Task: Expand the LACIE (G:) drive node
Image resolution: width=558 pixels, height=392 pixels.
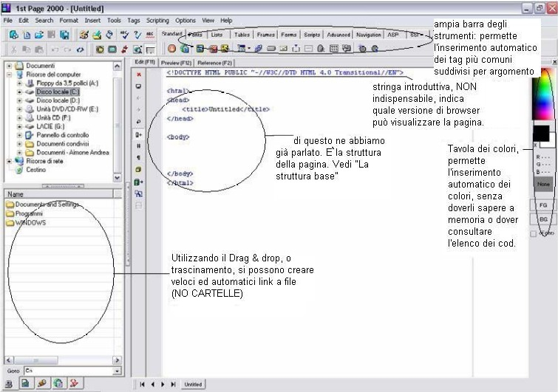Action: point(19,126)
